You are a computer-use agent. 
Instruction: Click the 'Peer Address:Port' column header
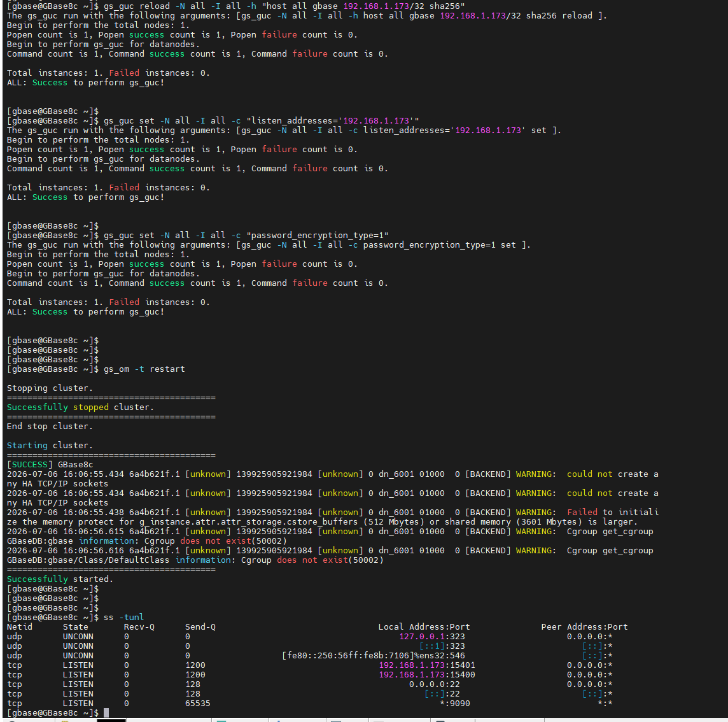584,627
